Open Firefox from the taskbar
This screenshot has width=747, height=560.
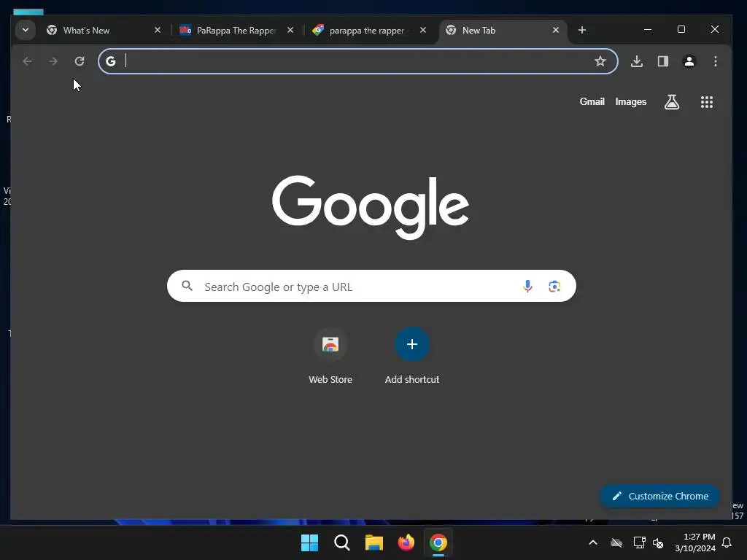(406, 542)
